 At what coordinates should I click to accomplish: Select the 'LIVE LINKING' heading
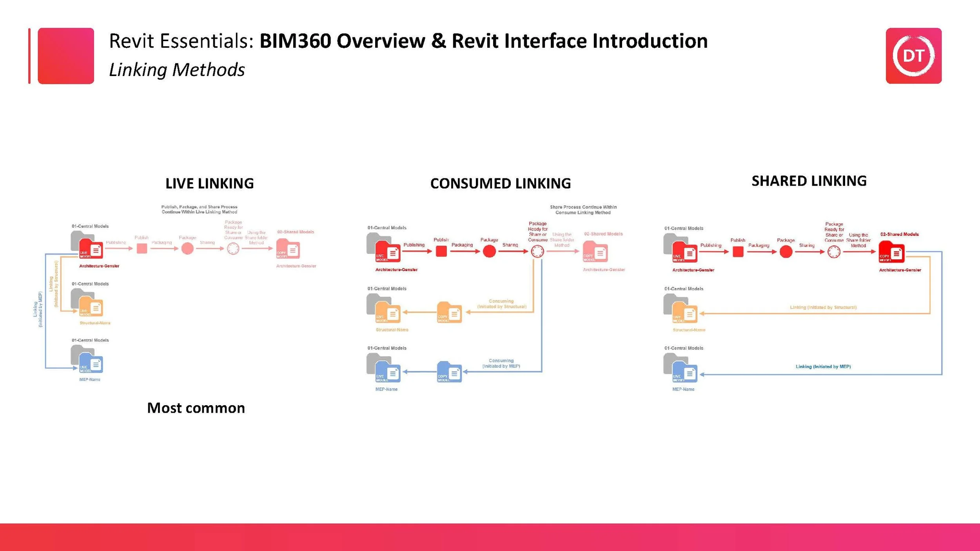tap(210, 183)
